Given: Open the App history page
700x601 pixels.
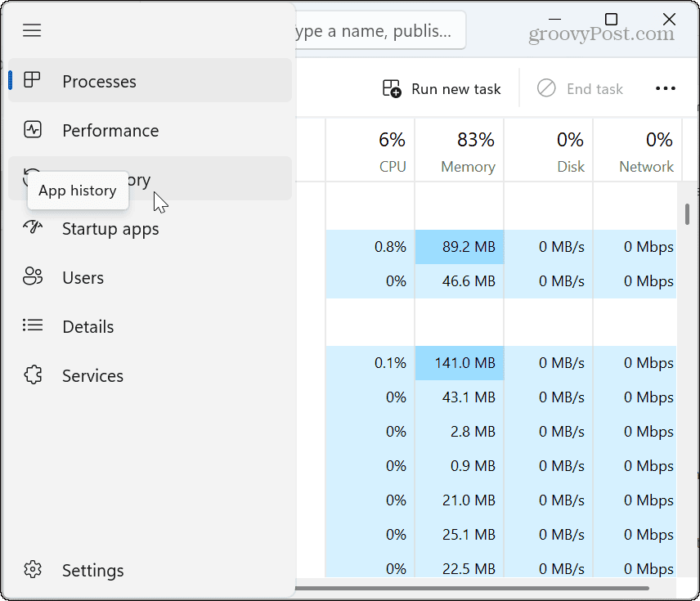Looking at the screenshot, I should 150,178.
